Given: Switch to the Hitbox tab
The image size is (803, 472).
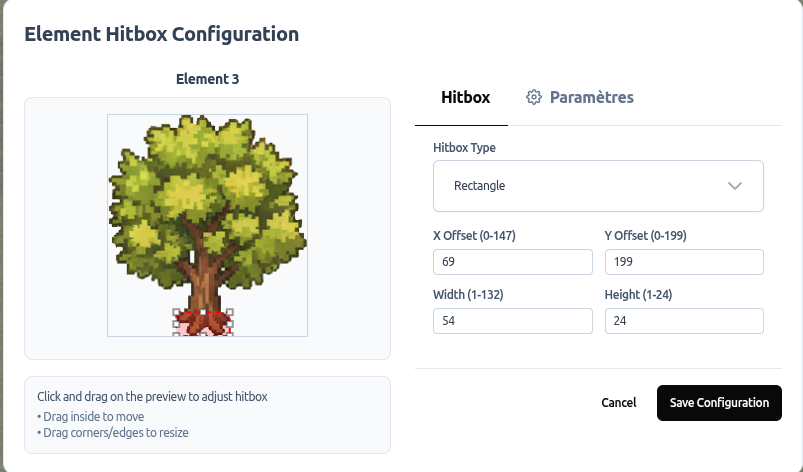Looking at the screenshot, I should [x=465, y=97].
